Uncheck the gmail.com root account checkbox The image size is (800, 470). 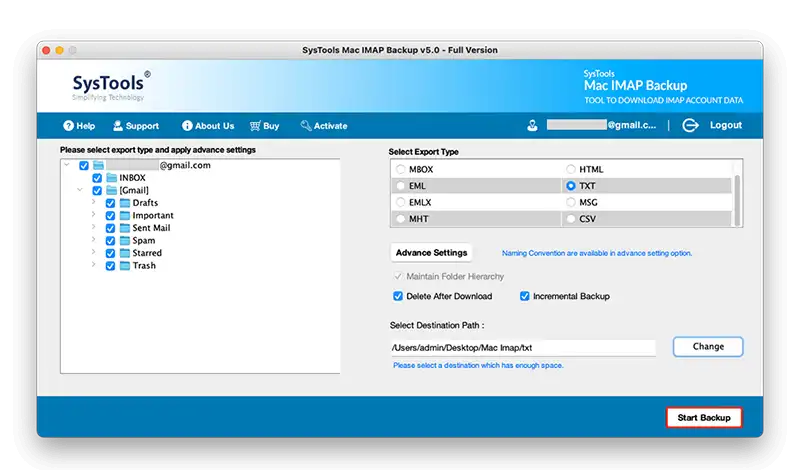[84, 165]
